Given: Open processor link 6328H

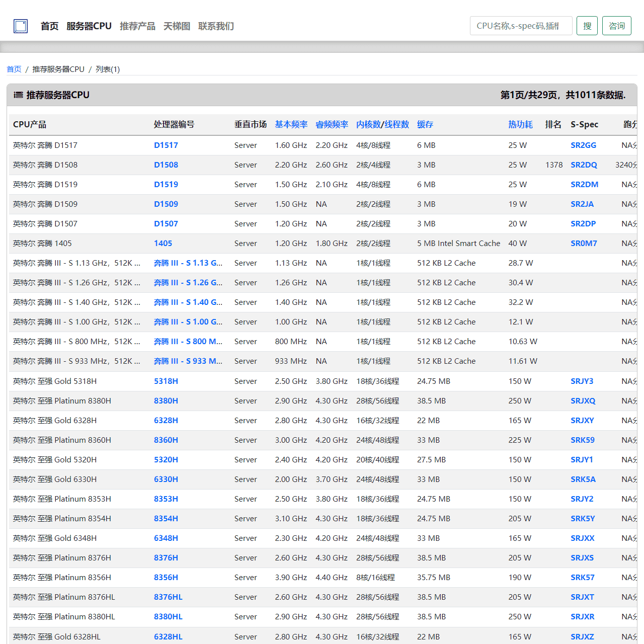Looking at the screenshot, I should coord(166,420).
